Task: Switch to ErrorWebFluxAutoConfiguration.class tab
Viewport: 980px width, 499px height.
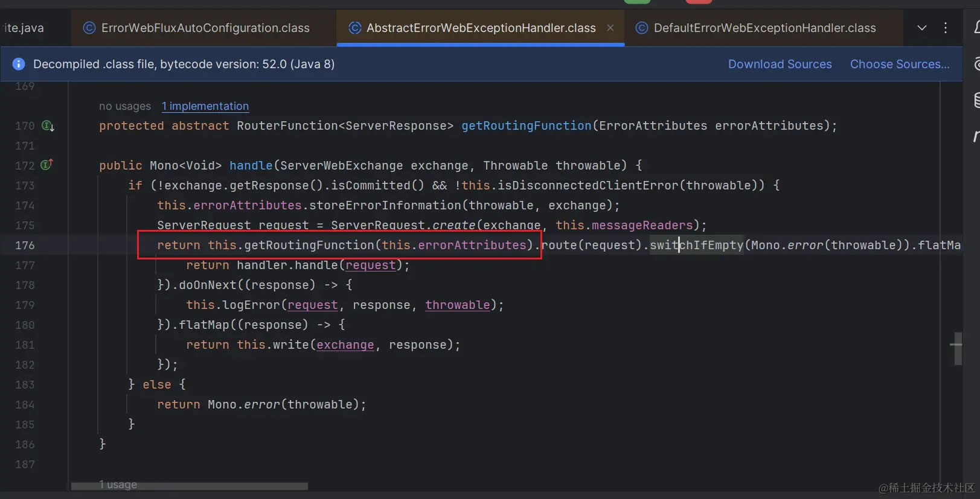Action: (204, 28)
